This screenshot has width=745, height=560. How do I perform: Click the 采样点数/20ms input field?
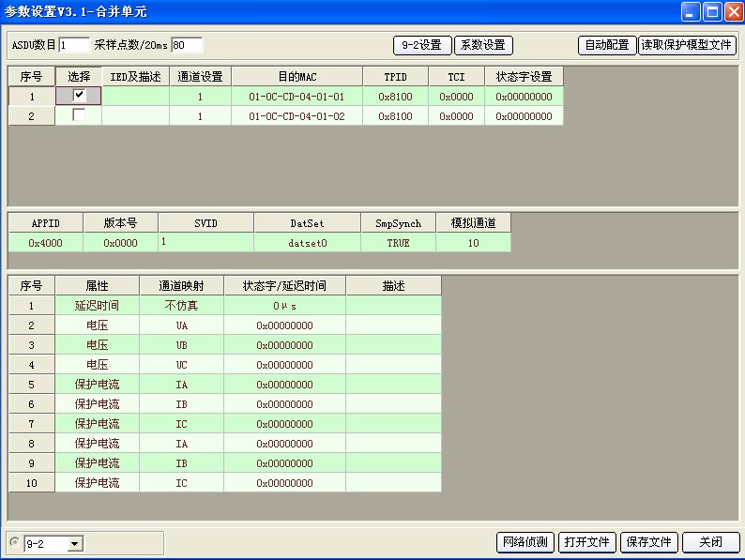click(186, 45)
